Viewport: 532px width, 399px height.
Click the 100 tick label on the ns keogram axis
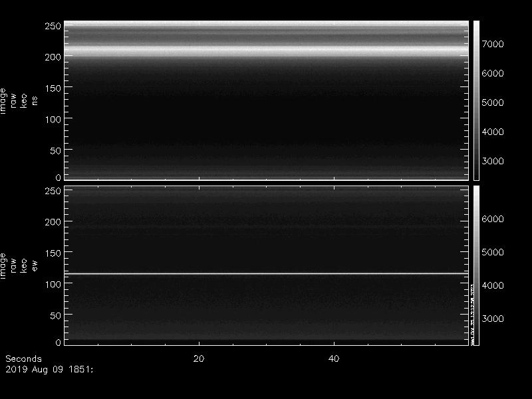53,120
